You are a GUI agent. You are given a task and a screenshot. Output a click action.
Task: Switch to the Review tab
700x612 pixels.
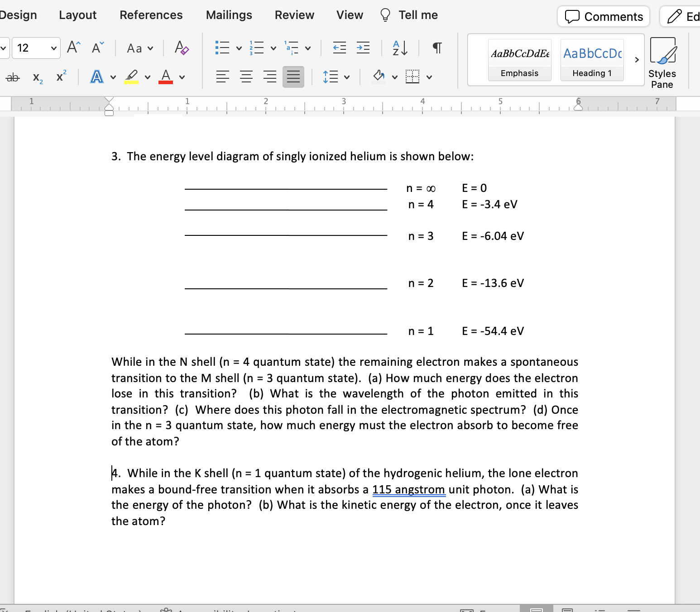[x=295, y=15]
